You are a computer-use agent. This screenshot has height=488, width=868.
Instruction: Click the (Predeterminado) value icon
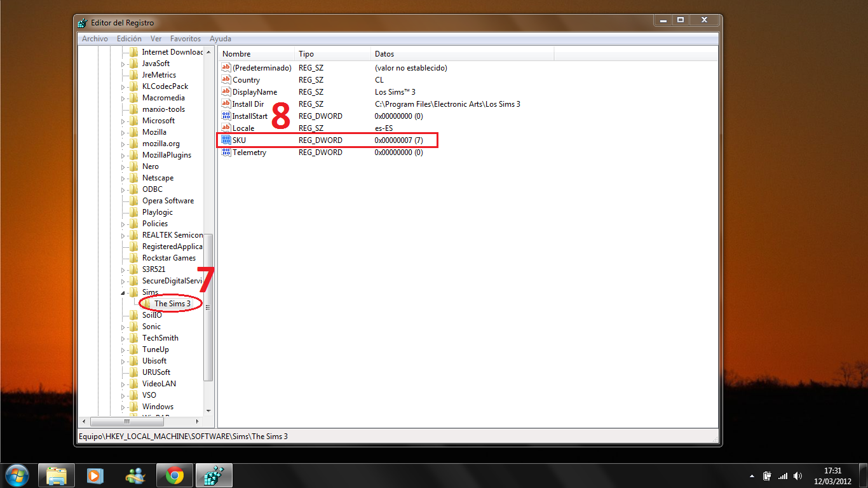226,68
